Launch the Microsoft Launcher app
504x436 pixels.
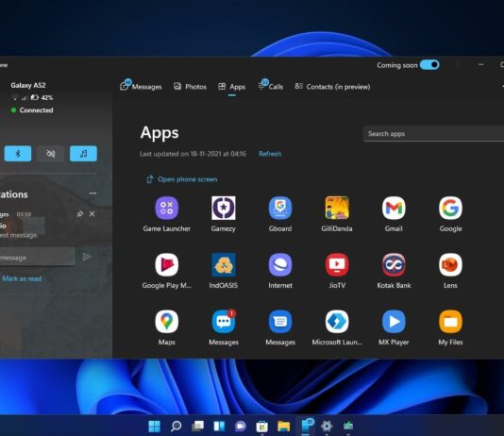point(337,321)
